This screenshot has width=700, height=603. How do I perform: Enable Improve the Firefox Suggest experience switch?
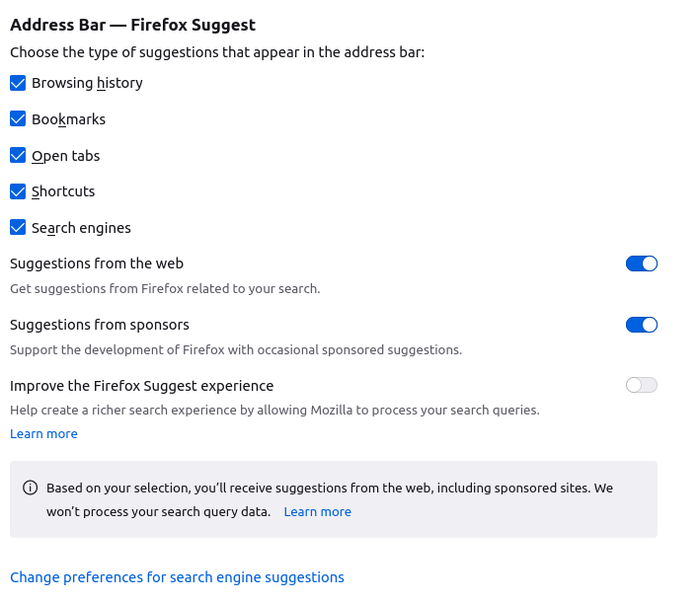tap(641, 385)
